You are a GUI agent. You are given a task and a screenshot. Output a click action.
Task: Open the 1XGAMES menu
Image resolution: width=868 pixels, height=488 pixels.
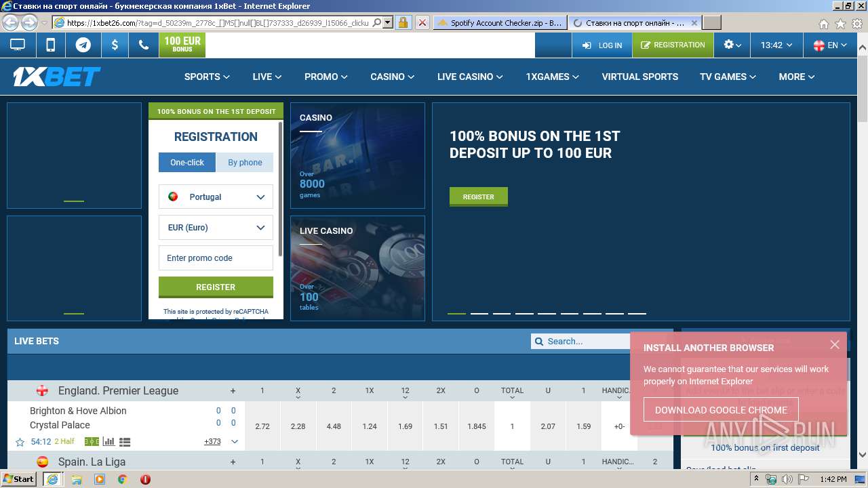[552, 77]
